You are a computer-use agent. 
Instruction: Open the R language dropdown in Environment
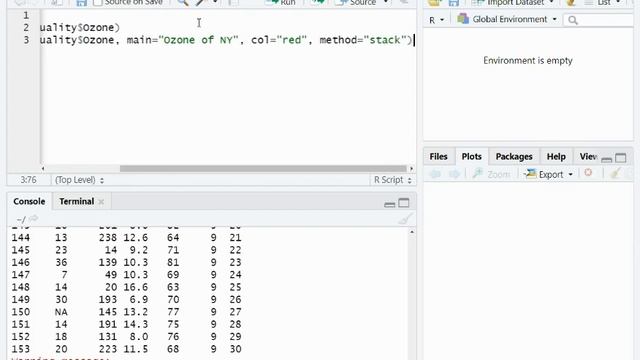(x=436, y=20)
